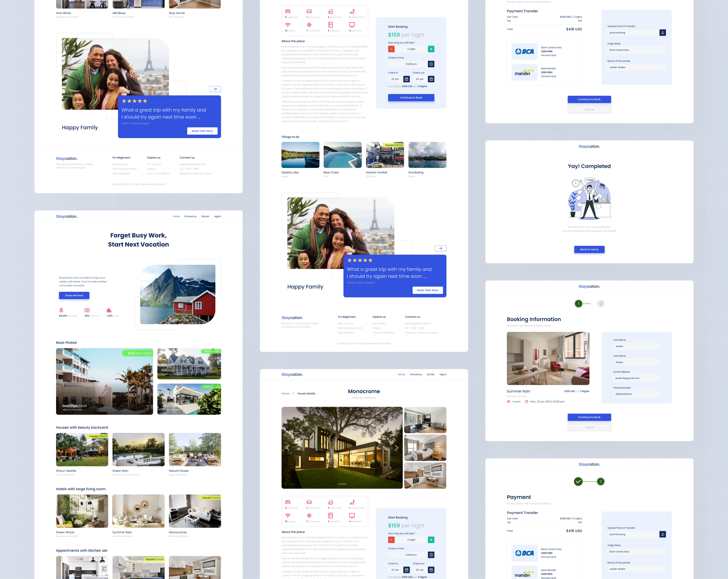This screenshot has height=579, width=728.
Task: Click the carousel pagination dots on the Monocrome image
Action: (342, 484)
